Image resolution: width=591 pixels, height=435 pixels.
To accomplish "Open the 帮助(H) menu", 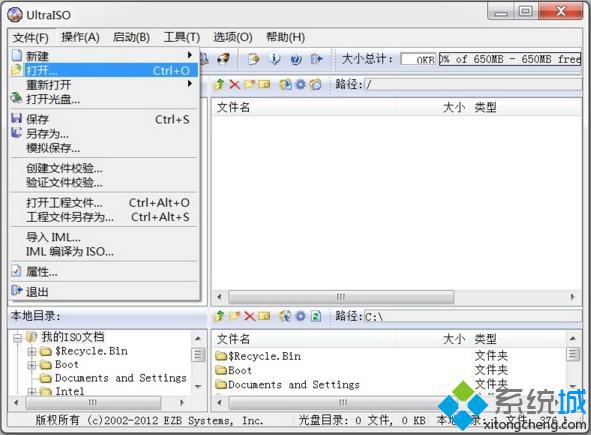I will 285,37.
